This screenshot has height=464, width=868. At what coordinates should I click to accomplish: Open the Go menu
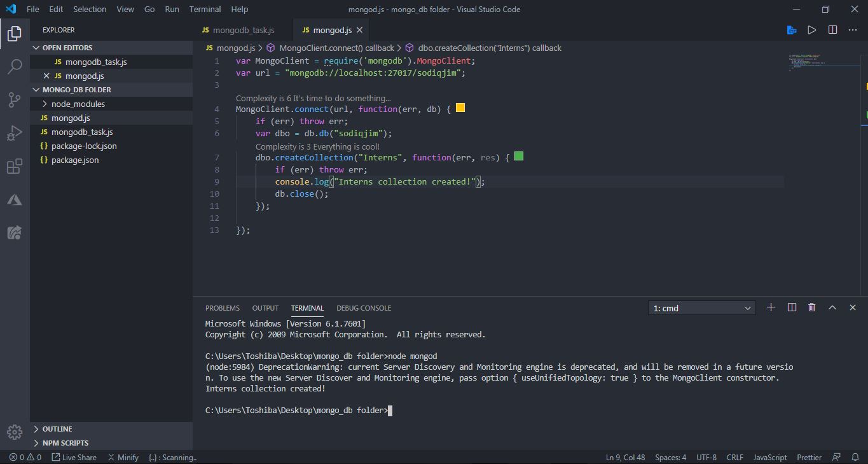(149, 9)
